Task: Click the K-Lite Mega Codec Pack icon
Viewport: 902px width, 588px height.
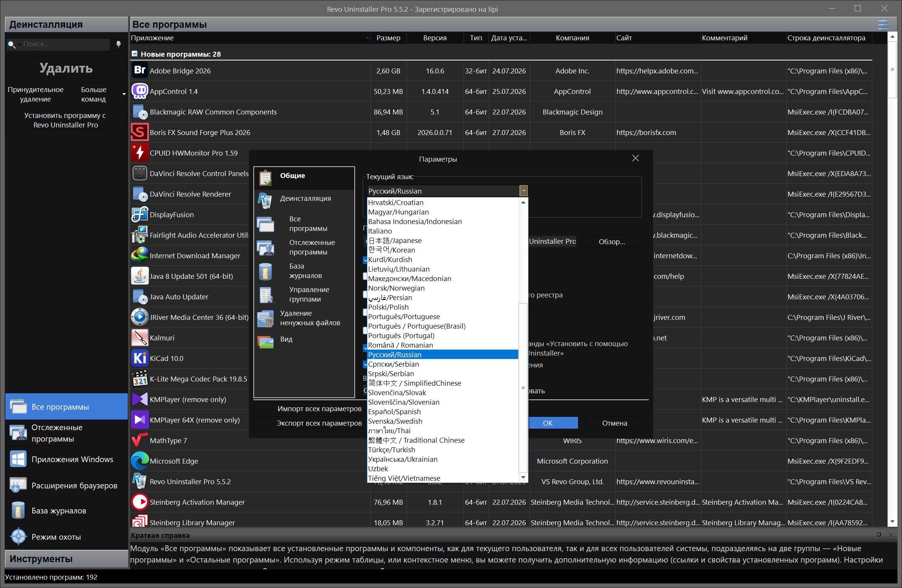Action: point(140,379)
